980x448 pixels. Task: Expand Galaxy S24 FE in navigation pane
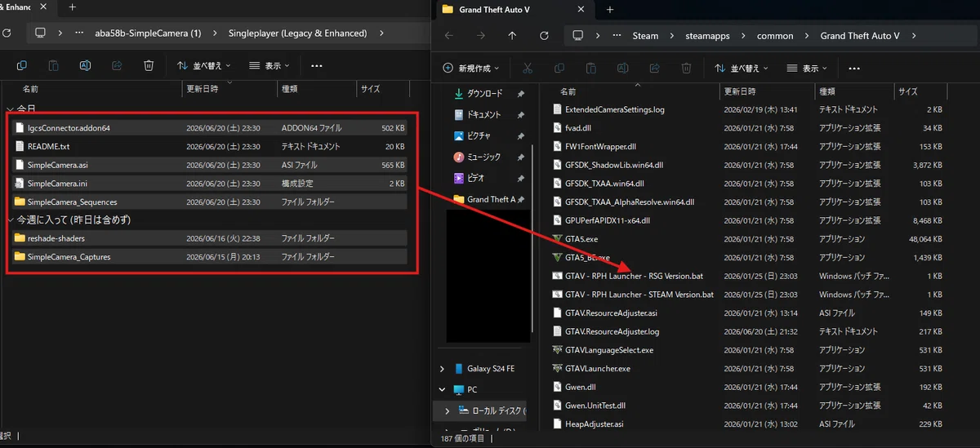pos(443,369)
